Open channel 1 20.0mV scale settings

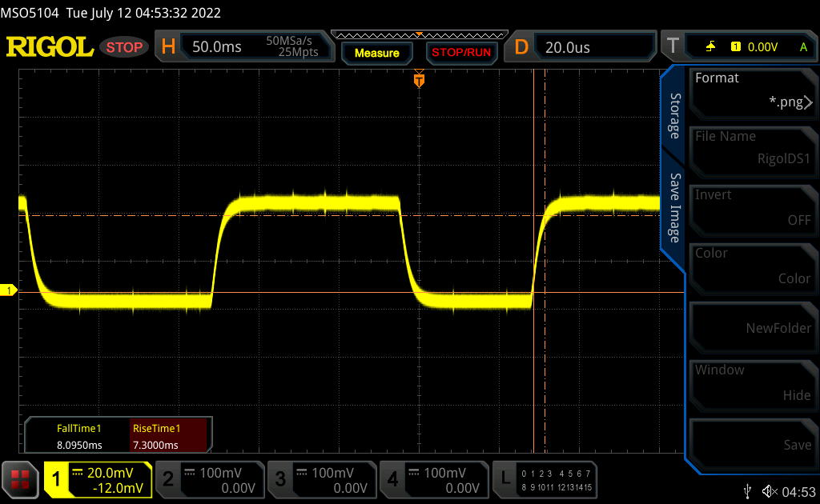click(98, 479)
